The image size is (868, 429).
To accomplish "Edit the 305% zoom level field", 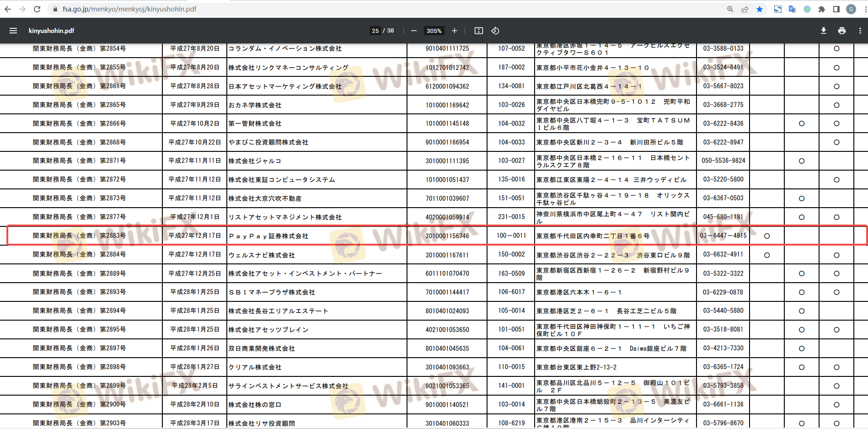I will pyautogui.click(x=434, y=31).
